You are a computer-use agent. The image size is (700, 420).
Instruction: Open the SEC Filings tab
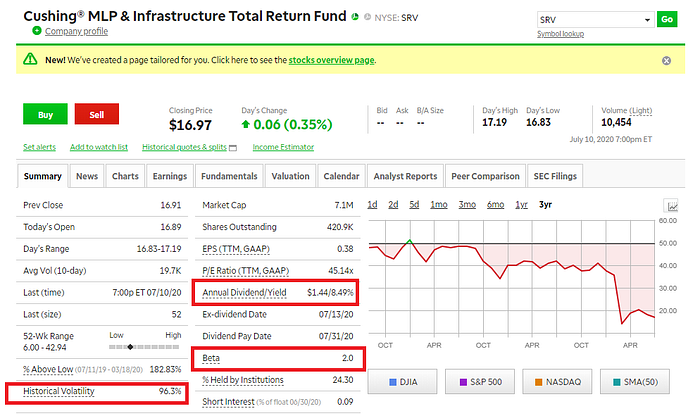555,176
